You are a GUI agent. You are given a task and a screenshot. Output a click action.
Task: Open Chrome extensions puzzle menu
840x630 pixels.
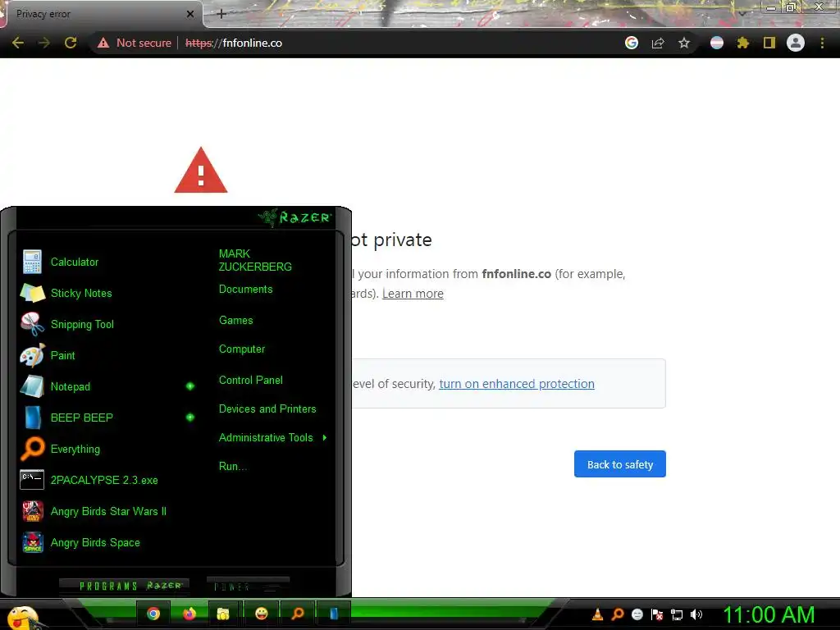tap(742, 43)
